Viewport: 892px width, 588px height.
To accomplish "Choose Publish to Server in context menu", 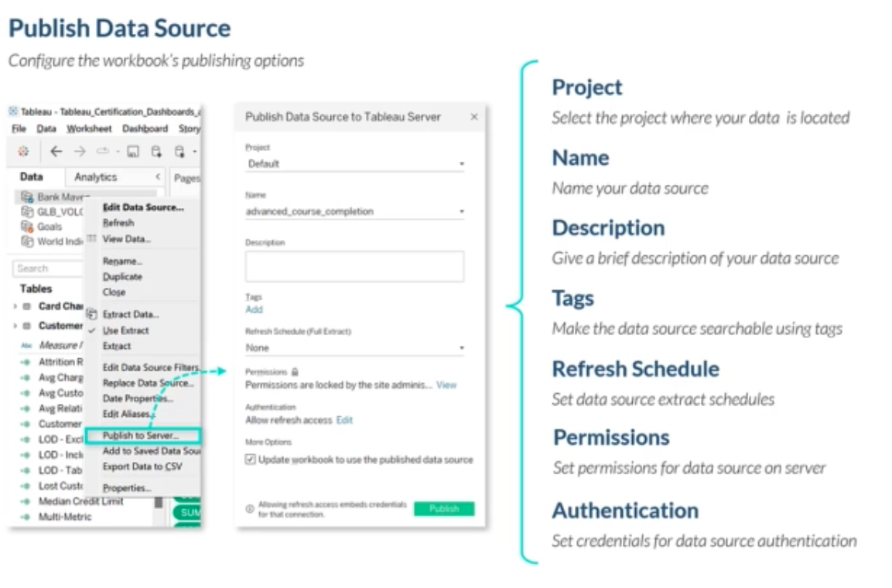I will pyautogui.click(x=143, y=436).
